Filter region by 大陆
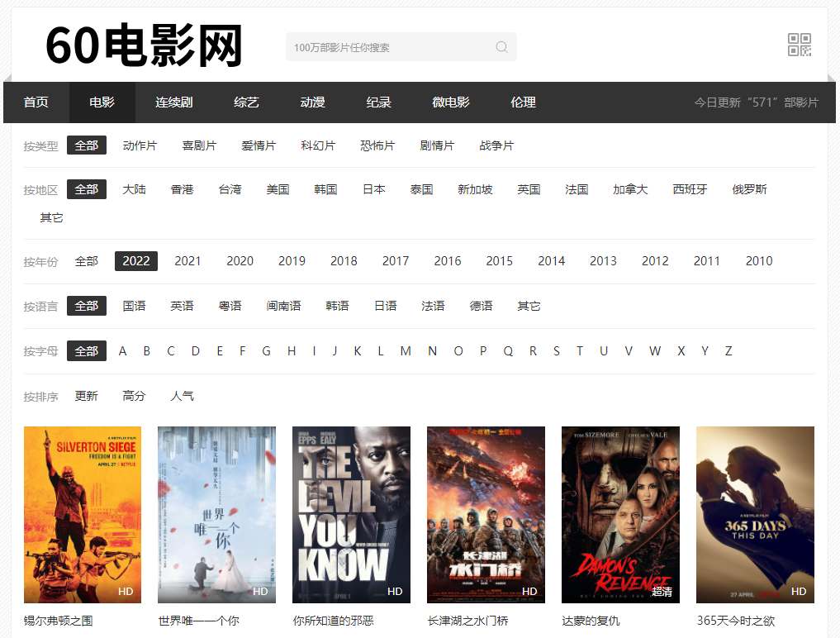 click(134, 189)
